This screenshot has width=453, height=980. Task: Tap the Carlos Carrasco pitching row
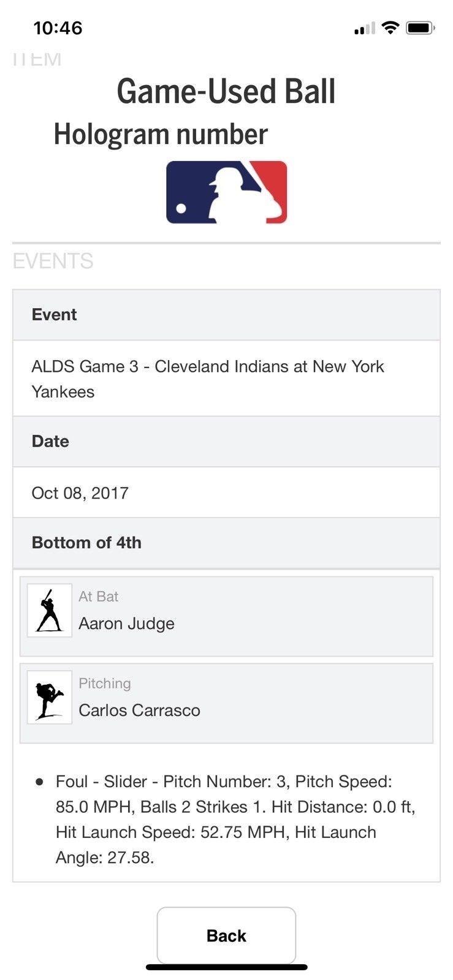226,703
